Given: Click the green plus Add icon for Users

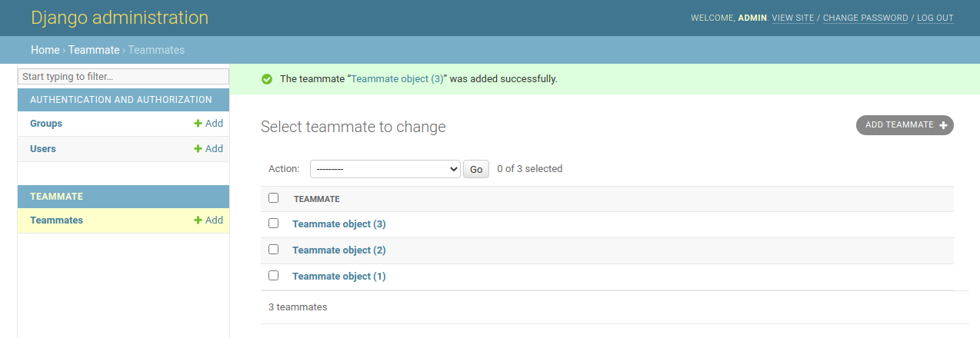Looking at the screenshot, I should [198, 149].
